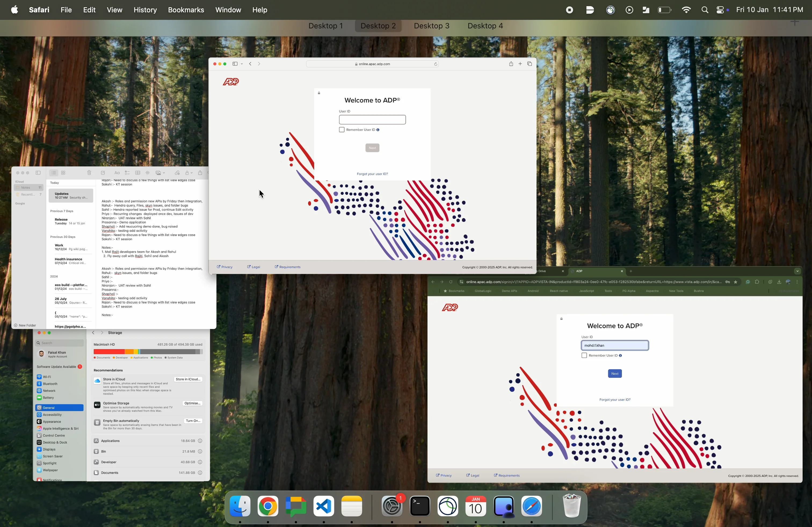Expand the Notes lock dropdown arrow

click(192, 173)
